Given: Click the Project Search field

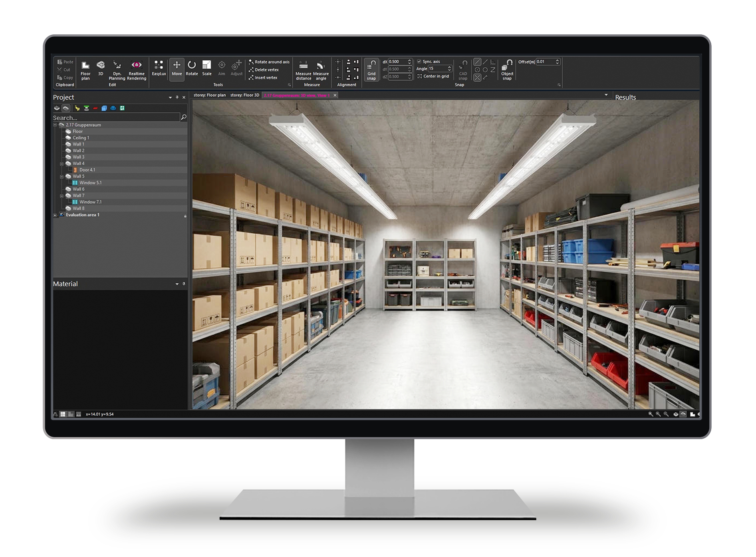Looking at the screenshot, I should (x=116, y=117).
